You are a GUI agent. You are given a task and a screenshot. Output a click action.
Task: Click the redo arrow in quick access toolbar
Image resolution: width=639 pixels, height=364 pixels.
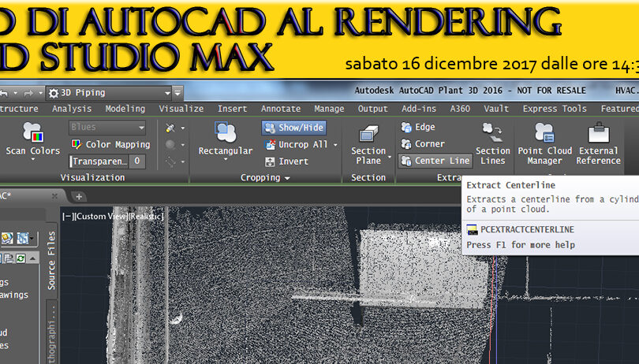(x=28, y=93)
